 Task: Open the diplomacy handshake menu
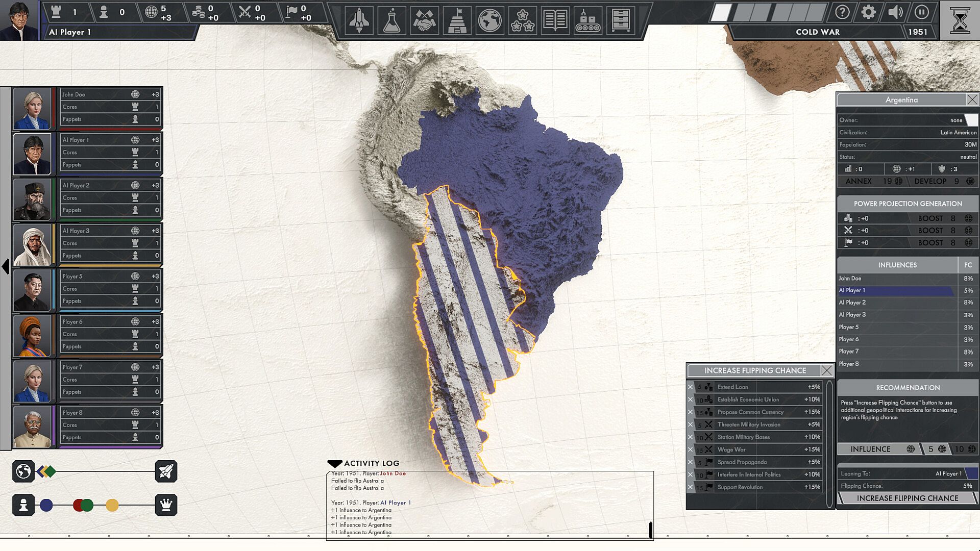424,21
